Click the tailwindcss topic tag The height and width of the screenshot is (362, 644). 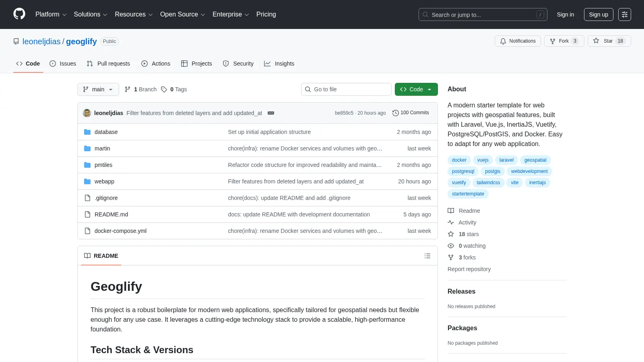pos(488,183)
